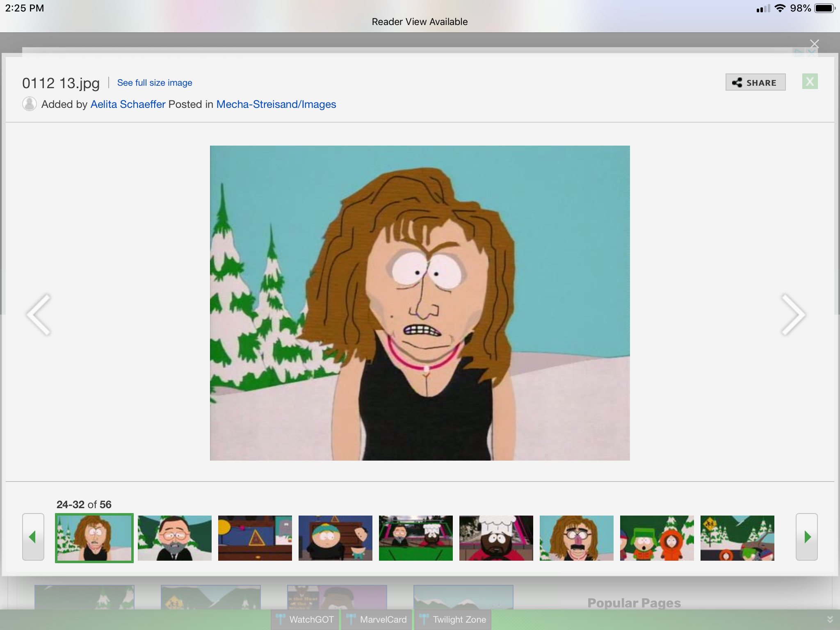
Task: Click the SHARE button
Action: (755, 82)
